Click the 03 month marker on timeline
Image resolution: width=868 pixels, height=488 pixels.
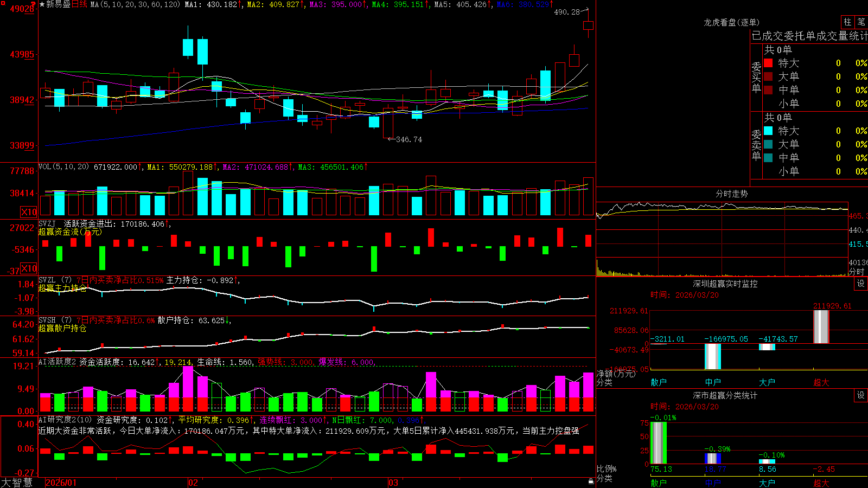pyautogui.click(x=394, y=483)
